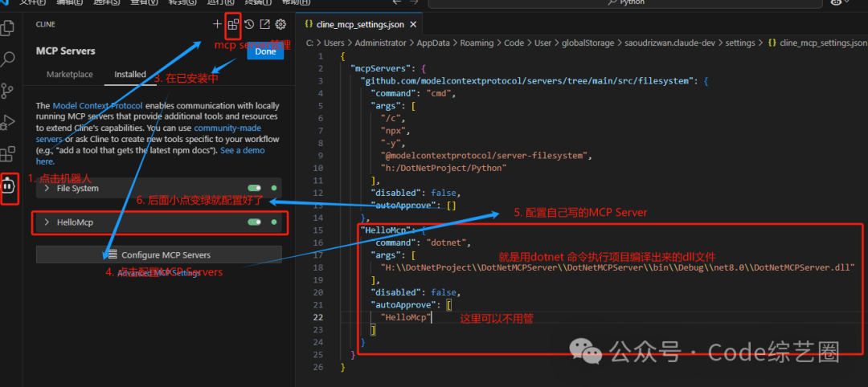Open the 运行(R) Run menu
868x387 pixels.
point(220,2)
